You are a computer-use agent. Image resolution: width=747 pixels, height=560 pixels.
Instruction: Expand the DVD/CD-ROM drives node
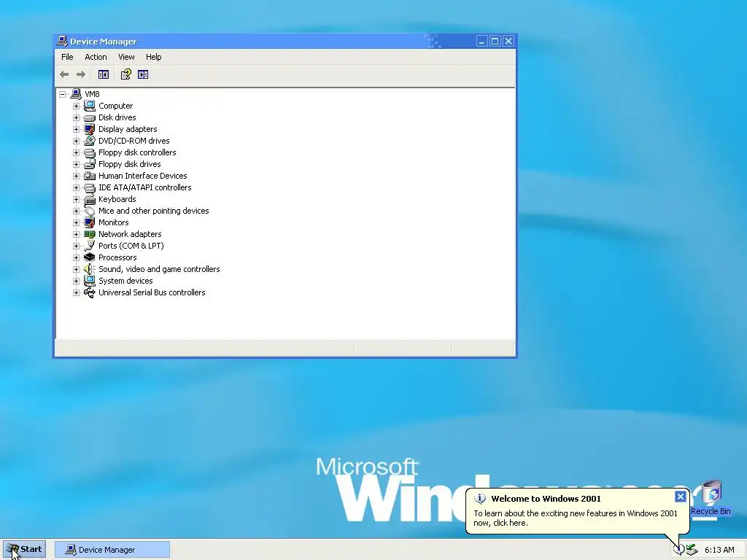[76, 141]
